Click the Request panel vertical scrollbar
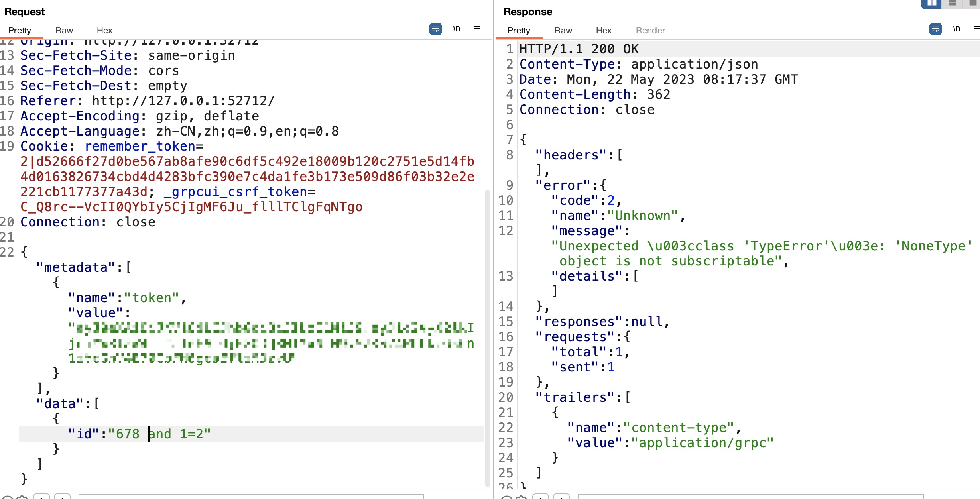The height and width of the screenshot is (499, 980). pos(487,339)
